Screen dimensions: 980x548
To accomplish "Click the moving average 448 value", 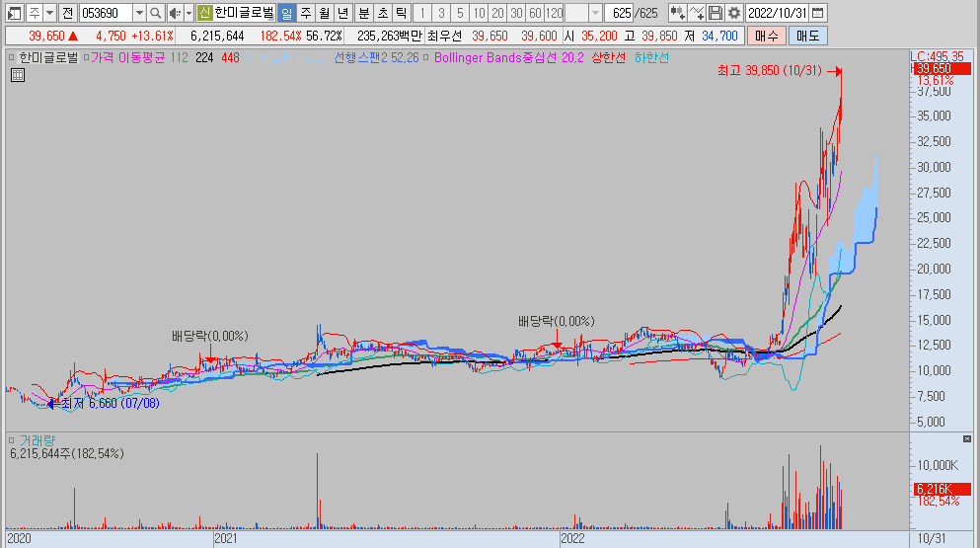I will [x=230, y=57].
